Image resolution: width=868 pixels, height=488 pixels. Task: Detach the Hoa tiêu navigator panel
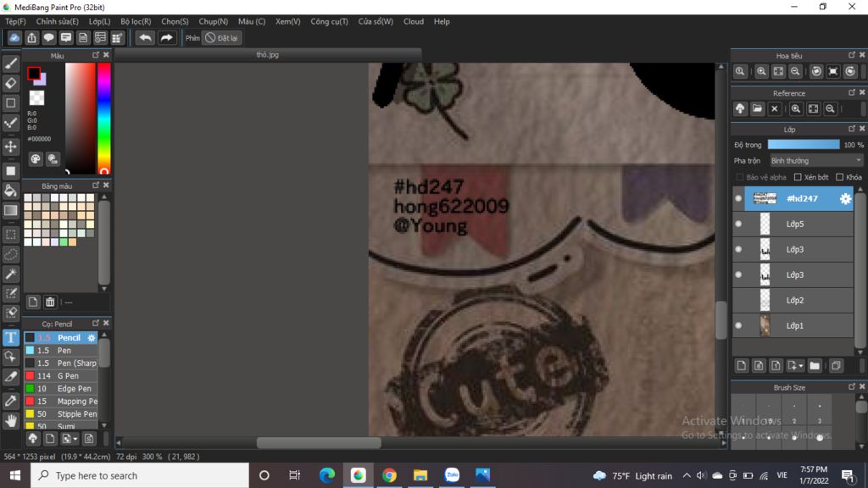point(852,55)
